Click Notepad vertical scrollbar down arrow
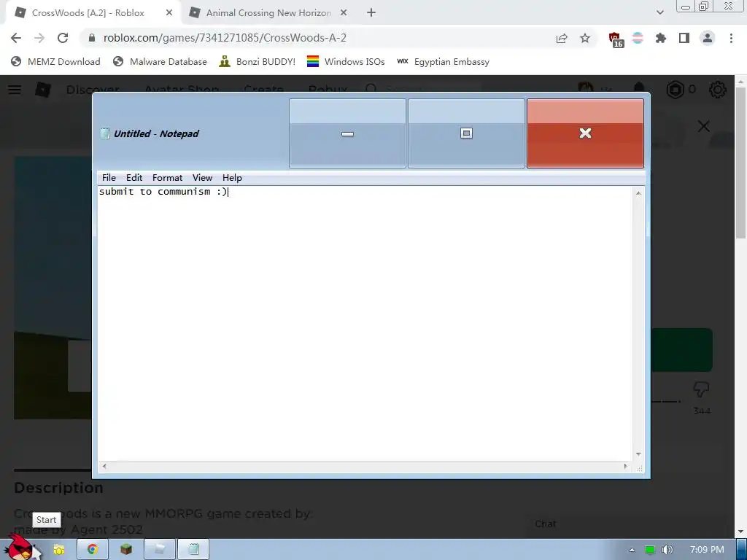The height and width of the screenshot is (560, 747). (638, 454)
